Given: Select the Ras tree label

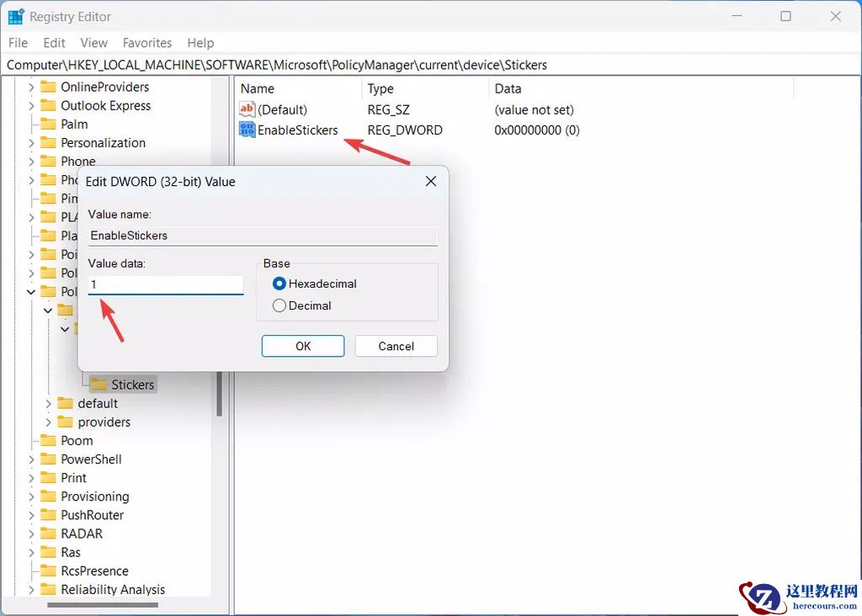Looking at the screenshot, I should 71,552.
